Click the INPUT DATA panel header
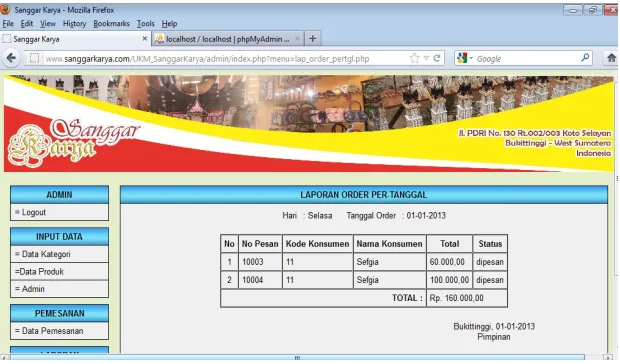Viewport: 620px width, 364px height. click(59, 236)
